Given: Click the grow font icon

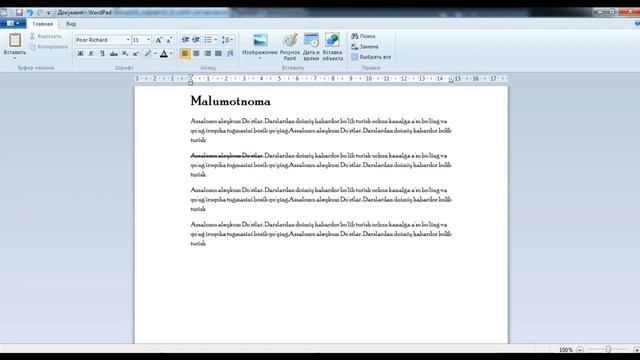Looking at the screenshot, I should 159,40.
